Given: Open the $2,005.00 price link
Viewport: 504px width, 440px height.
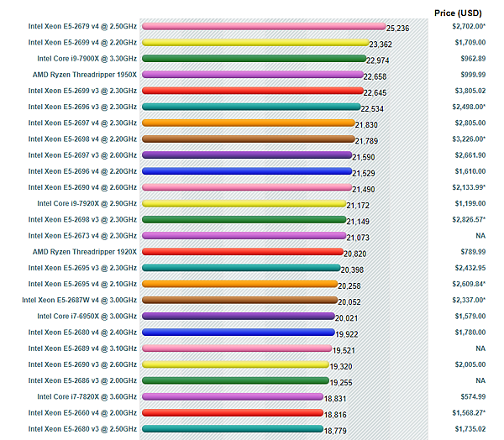Looking at the screenshot, I should point(470,364).
